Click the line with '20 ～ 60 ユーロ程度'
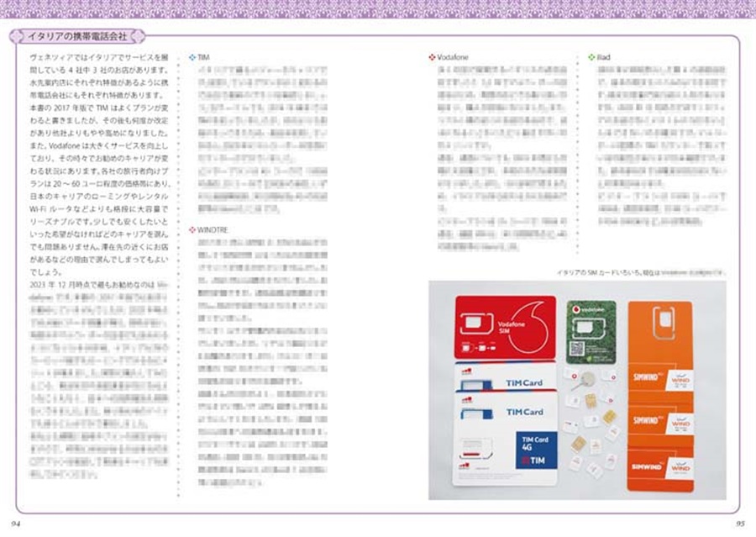This screenshot has width=756, height=537. pyautogui.click(x=99, y=184)
